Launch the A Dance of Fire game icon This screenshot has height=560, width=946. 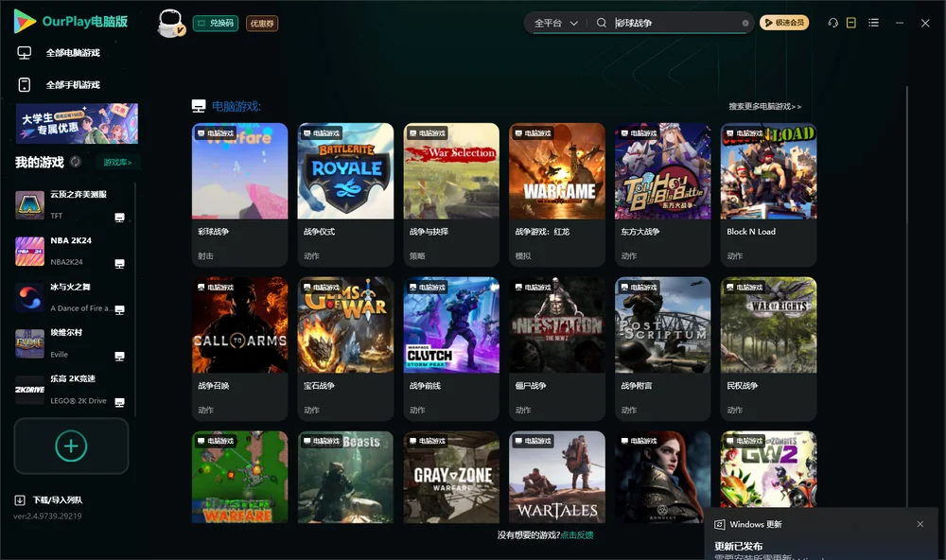[29, 297]
